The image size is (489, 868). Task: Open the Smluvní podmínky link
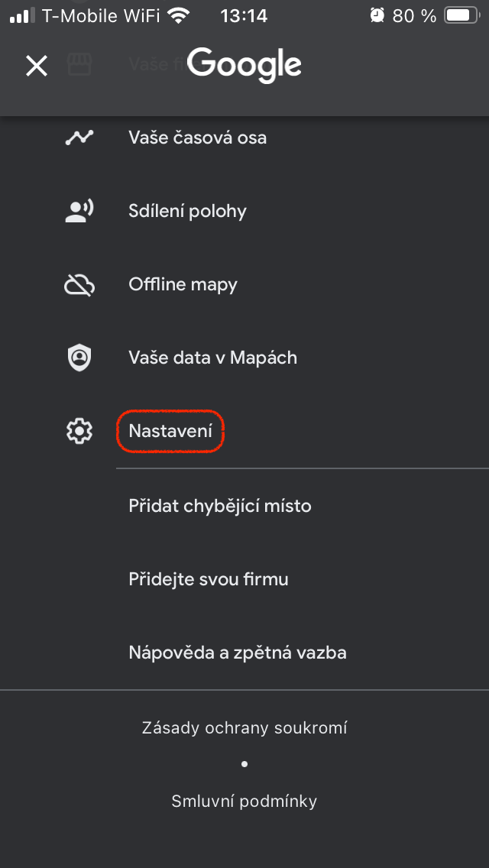[x=244, y=801]
